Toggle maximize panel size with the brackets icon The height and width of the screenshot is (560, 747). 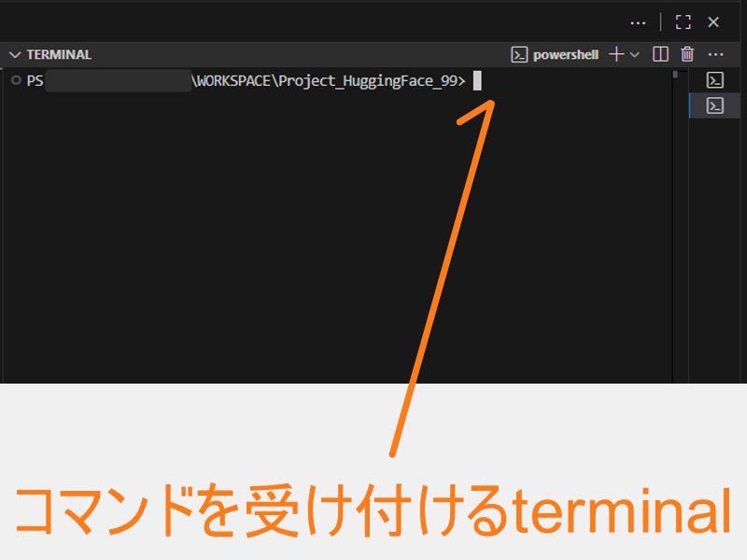tap(683, 21)
